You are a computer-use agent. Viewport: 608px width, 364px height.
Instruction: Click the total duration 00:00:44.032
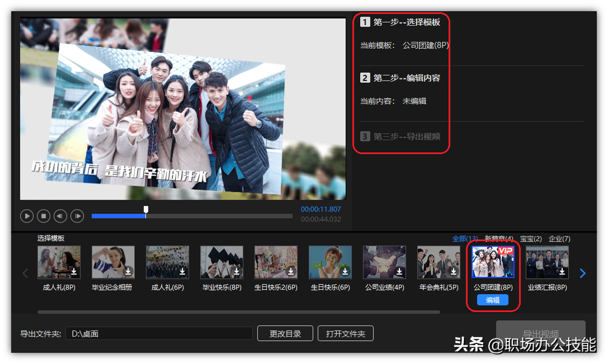(x=321, y=219)
